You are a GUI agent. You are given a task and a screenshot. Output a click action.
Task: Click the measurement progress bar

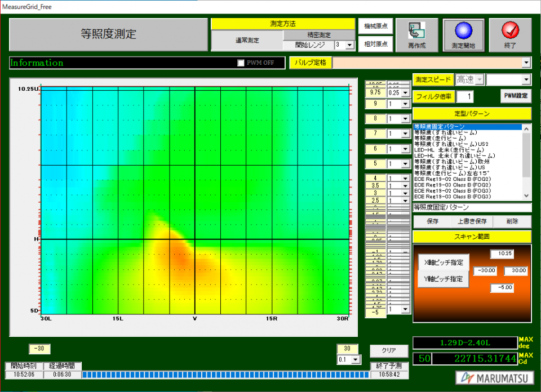pyautogui.click(x=225, y=375)
